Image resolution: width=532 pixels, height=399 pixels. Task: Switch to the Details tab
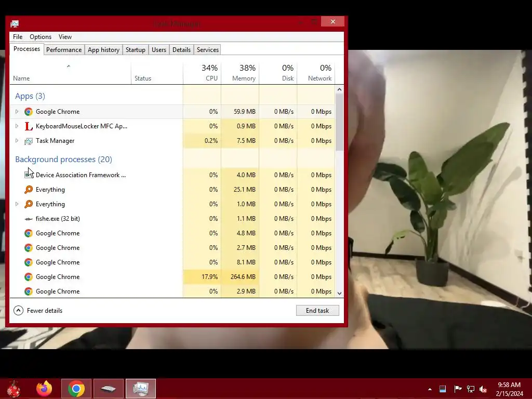tap(181, 49)
